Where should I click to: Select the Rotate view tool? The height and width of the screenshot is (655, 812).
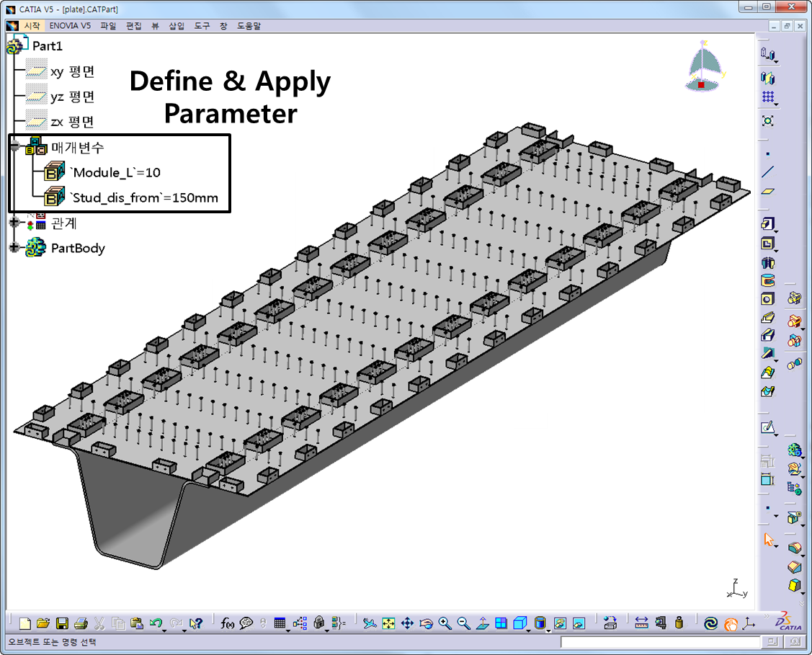pos(426,623)
